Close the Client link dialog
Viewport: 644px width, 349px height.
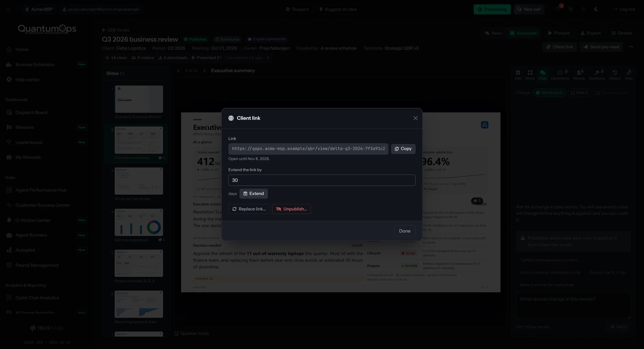click(x=415, y=118)
